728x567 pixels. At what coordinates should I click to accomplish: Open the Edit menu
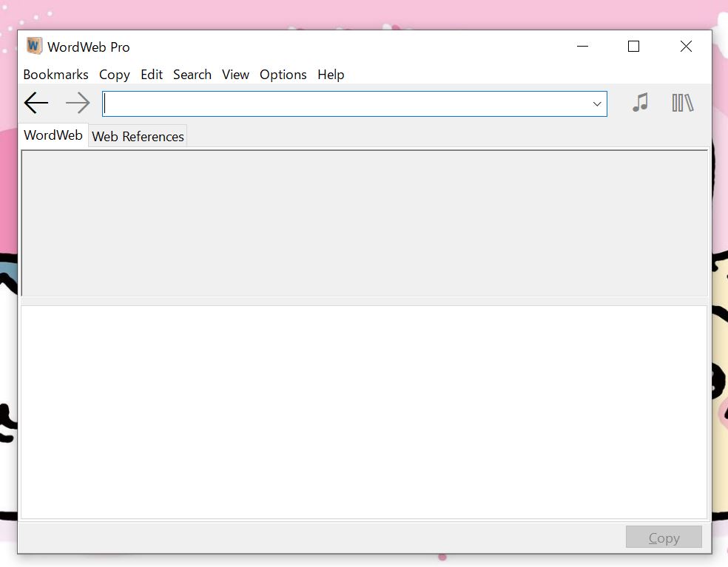click(152, 75)
